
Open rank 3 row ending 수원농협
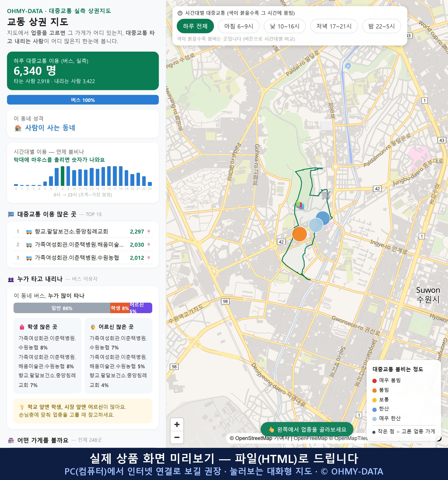83,258
